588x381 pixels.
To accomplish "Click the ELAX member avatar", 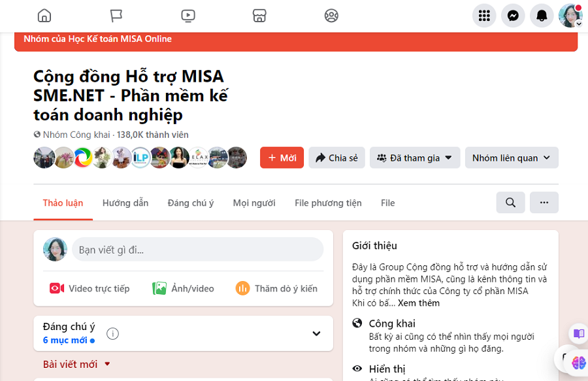I will (199, 157).
